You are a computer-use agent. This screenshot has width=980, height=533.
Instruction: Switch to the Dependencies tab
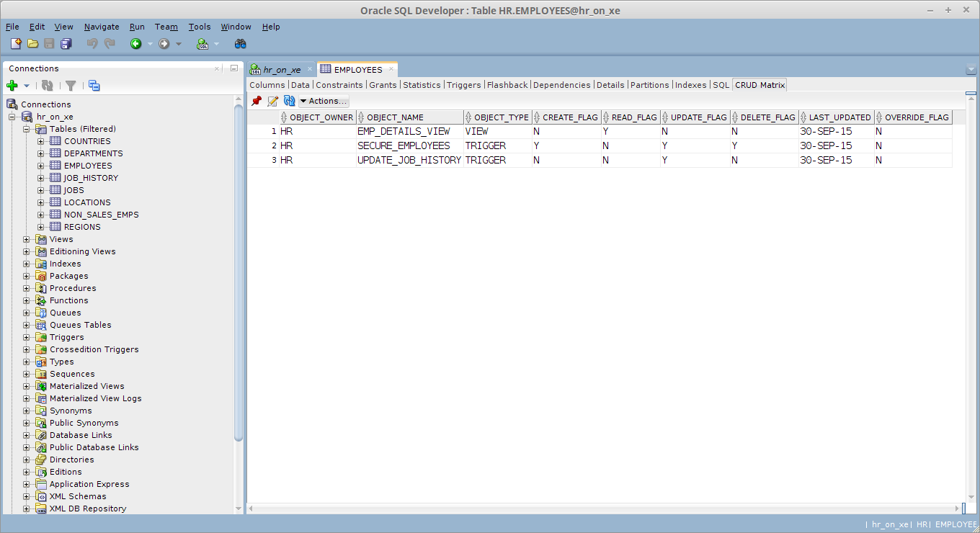click(x=562, y=85)
